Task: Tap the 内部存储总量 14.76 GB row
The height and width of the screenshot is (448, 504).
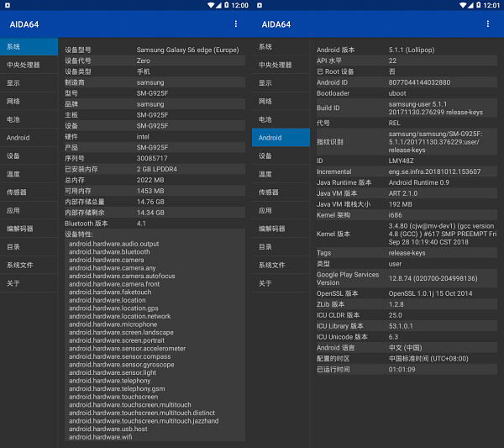Action: tap(155, 202)
